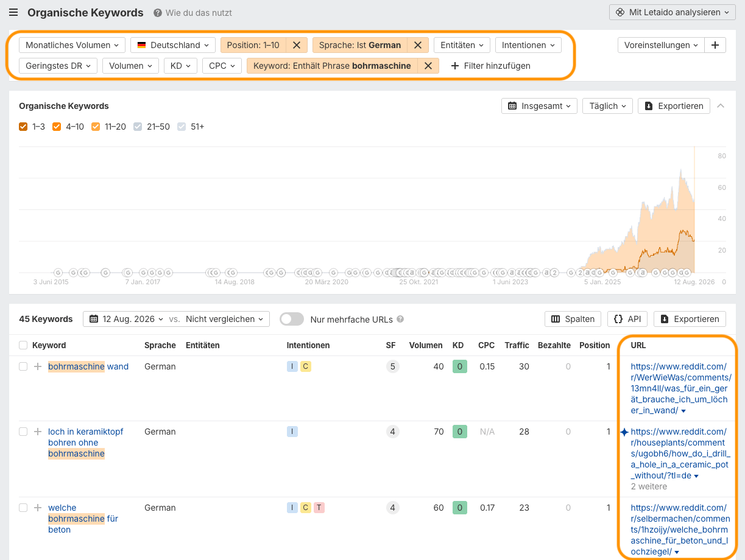
Task: Open 'welche bohrmaschine für beton' keyword link
Action: pyautogui.click(x=83, y=519)
